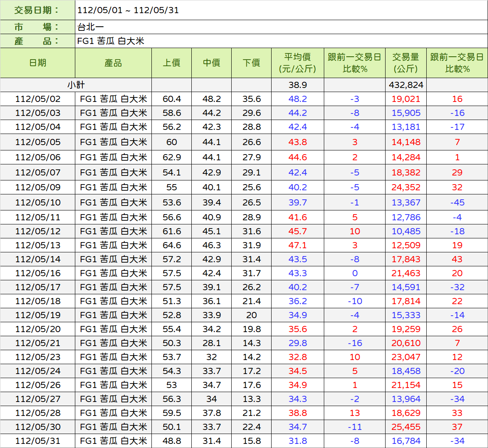Screen dimensions: 488x448
Task: Select the date cell 112/05/13
Action: 38,245
